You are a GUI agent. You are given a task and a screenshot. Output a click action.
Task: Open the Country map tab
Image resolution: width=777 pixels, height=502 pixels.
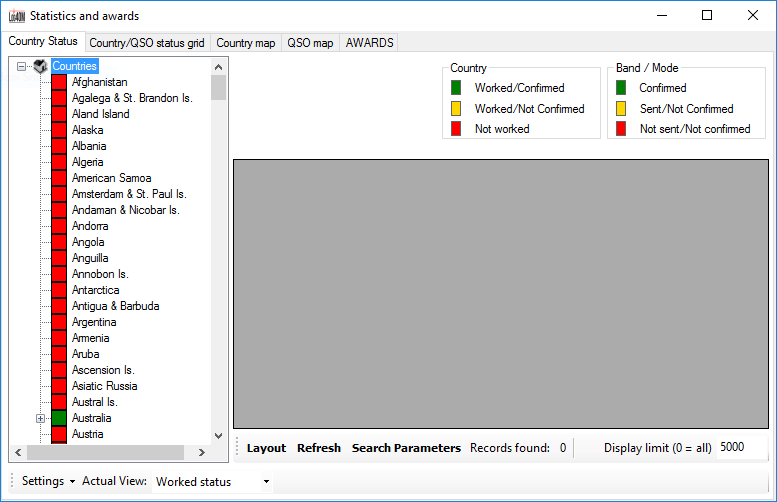246,43
